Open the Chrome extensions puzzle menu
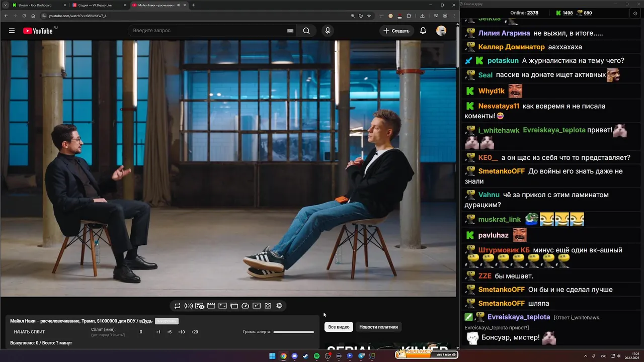The height and width of the screenshot is (362, 644). pos(409,16)
